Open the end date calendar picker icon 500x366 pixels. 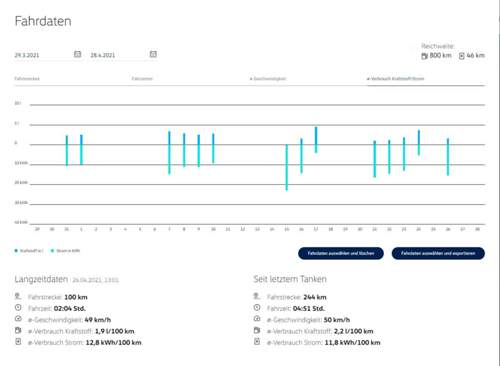click(x=153, y=54)
